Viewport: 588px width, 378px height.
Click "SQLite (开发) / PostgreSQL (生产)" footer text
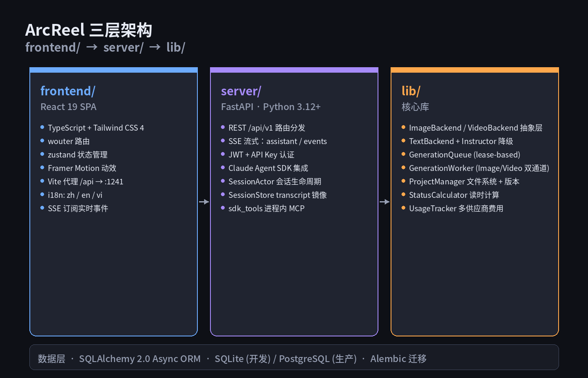(x=286, y=359)
